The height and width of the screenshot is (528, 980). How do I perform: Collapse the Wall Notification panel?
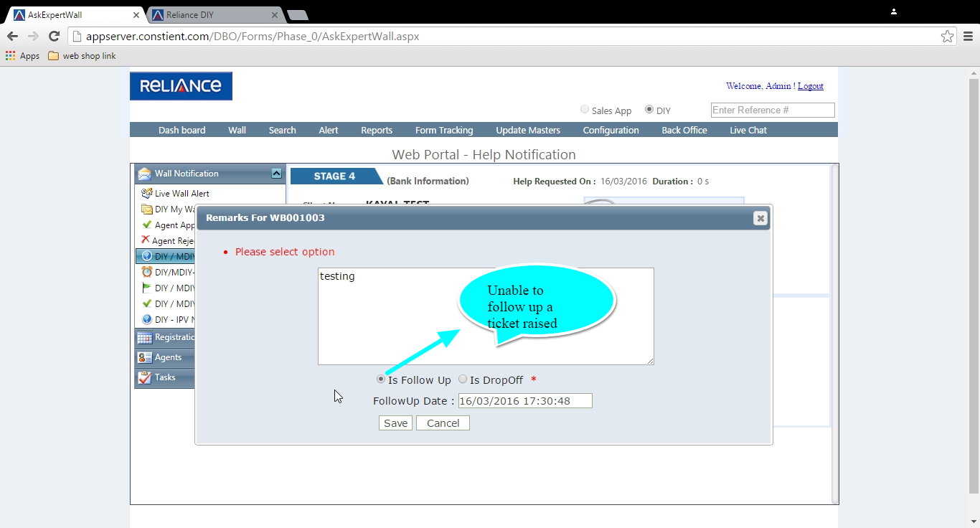276,173
